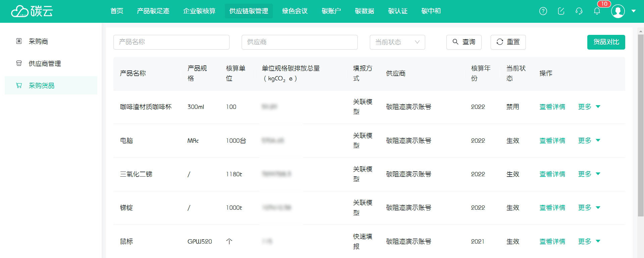This screenshot has height=258, width=644.
Task: Open notifications bell with 10 badge
Action: 597,11
